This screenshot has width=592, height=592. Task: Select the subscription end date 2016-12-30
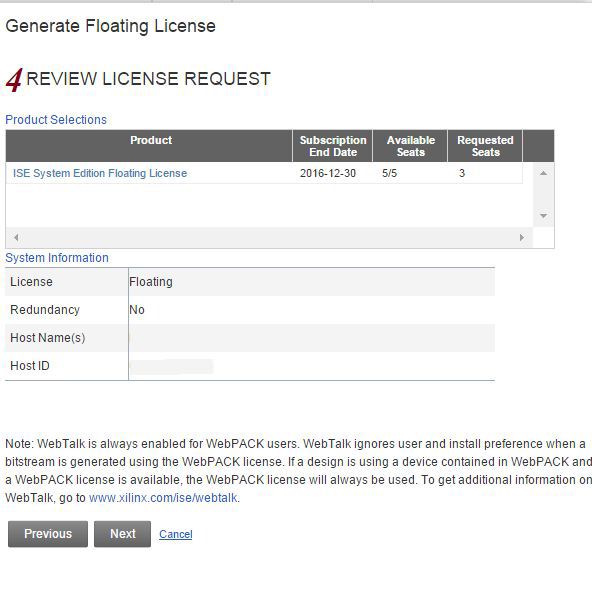pyautogui.click(x=328, y=173)
